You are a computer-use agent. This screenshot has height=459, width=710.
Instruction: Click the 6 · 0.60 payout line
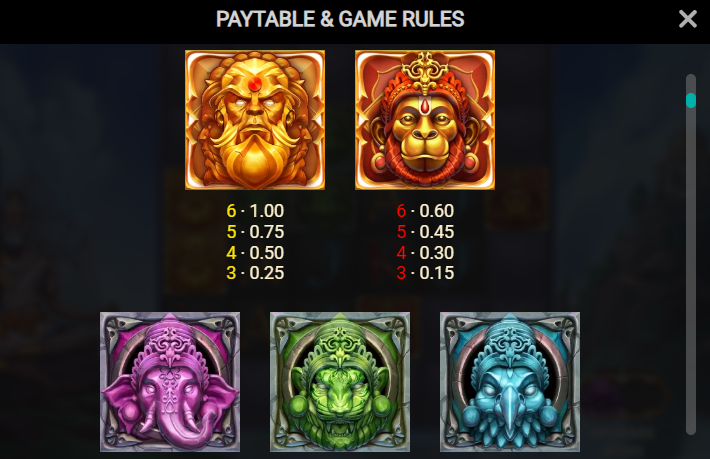[425, 211]
